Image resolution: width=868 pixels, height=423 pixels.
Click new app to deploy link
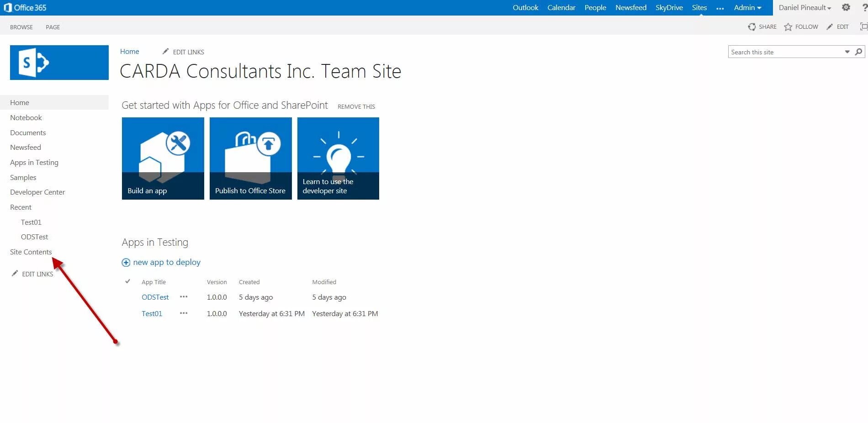167,262
